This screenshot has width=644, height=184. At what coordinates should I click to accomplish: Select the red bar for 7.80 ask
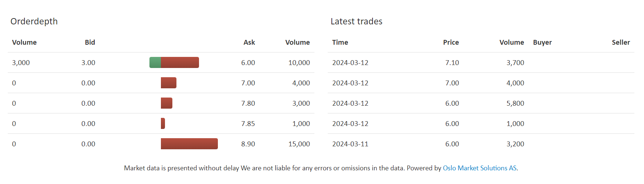pos(166,103)
